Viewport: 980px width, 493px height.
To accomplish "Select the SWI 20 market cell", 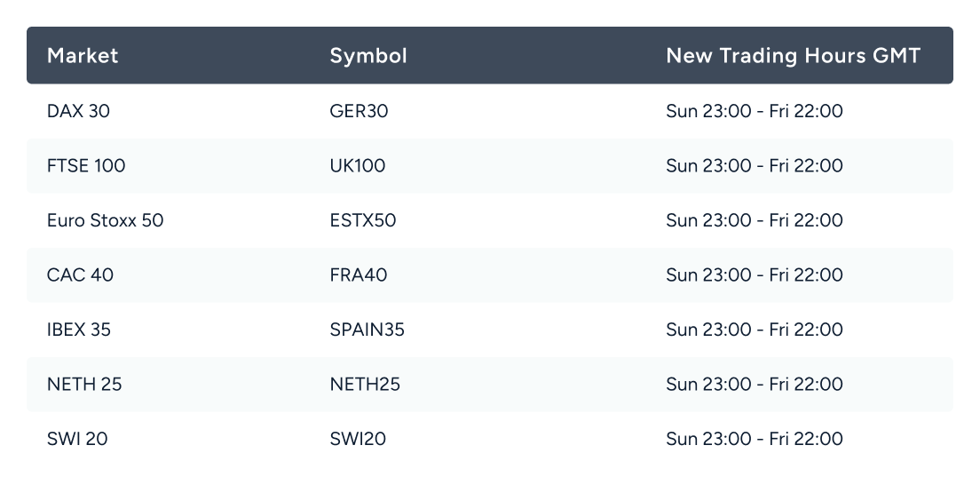I will [x=77, y=439].
